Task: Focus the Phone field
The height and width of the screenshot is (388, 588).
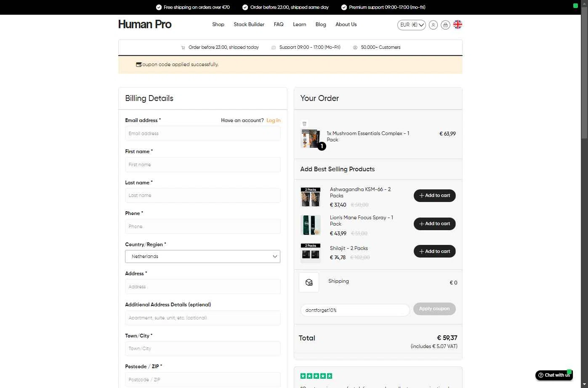Action: 202,226
